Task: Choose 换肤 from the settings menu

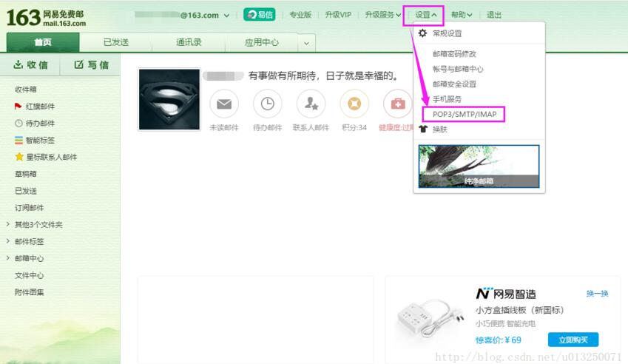Action: tap(440, 129)
